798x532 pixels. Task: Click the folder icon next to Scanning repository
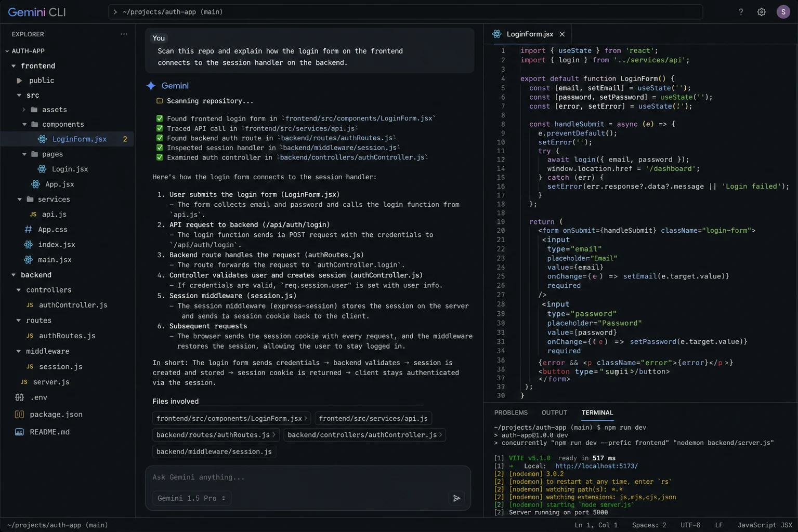tap(160, 101)
